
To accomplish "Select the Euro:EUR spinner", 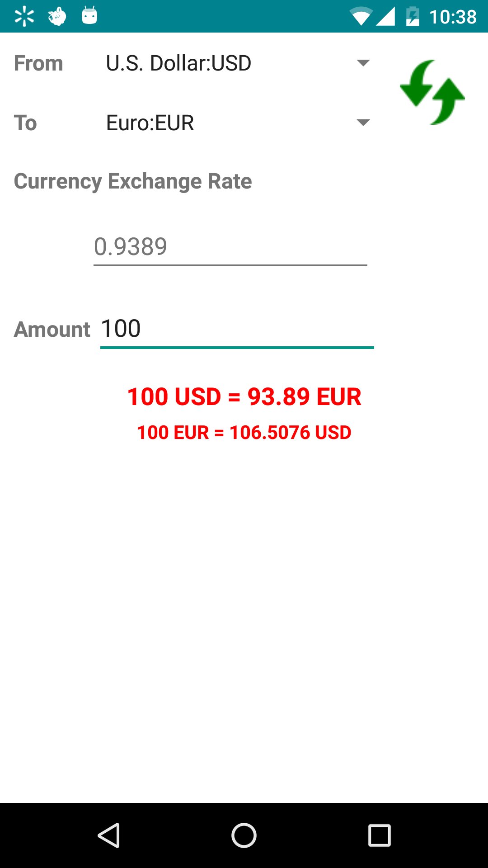I will (x=237, y=123).
